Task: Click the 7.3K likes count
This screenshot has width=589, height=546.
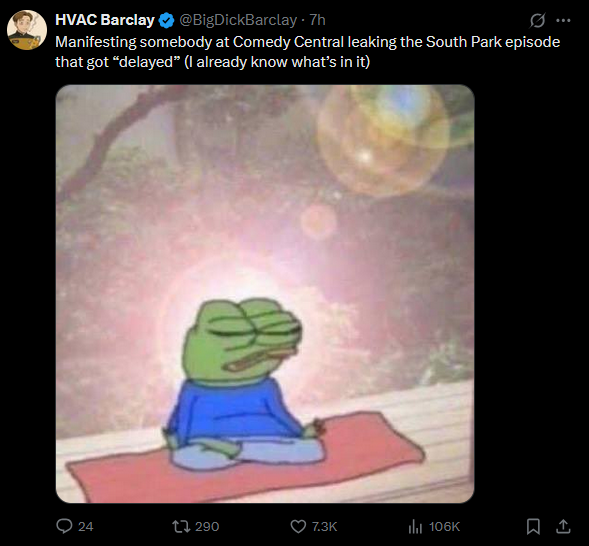Action: tap(325, 527)
